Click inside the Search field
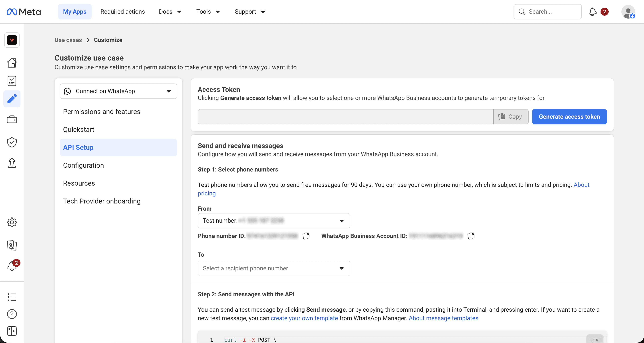 548,12
